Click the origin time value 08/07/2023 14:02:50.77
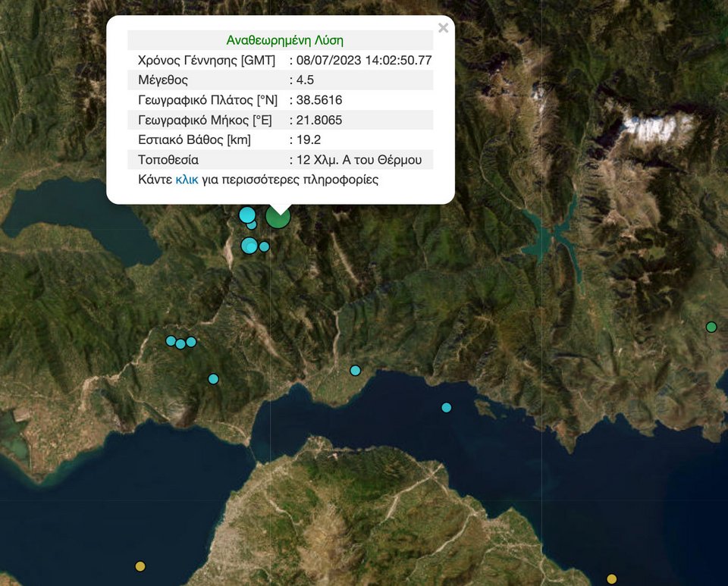Screen dimensions: 728x586 364,61
